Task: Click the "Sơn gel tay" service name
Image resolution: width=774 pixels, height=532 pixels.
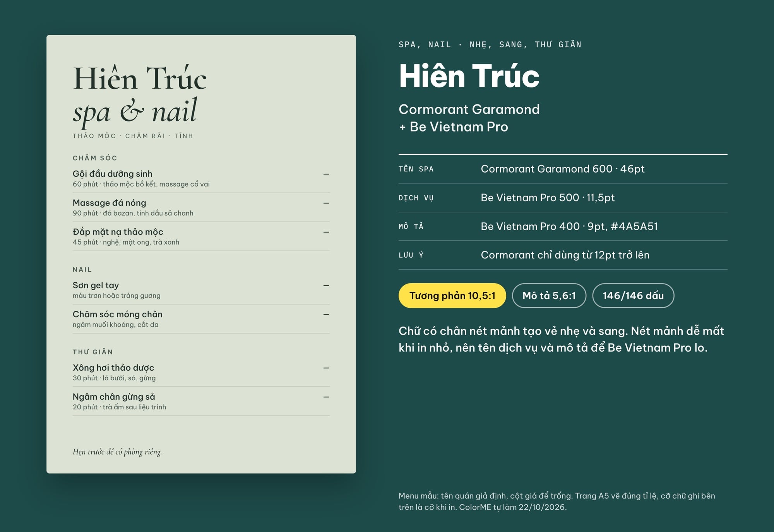Action: [x=96, y=285]
